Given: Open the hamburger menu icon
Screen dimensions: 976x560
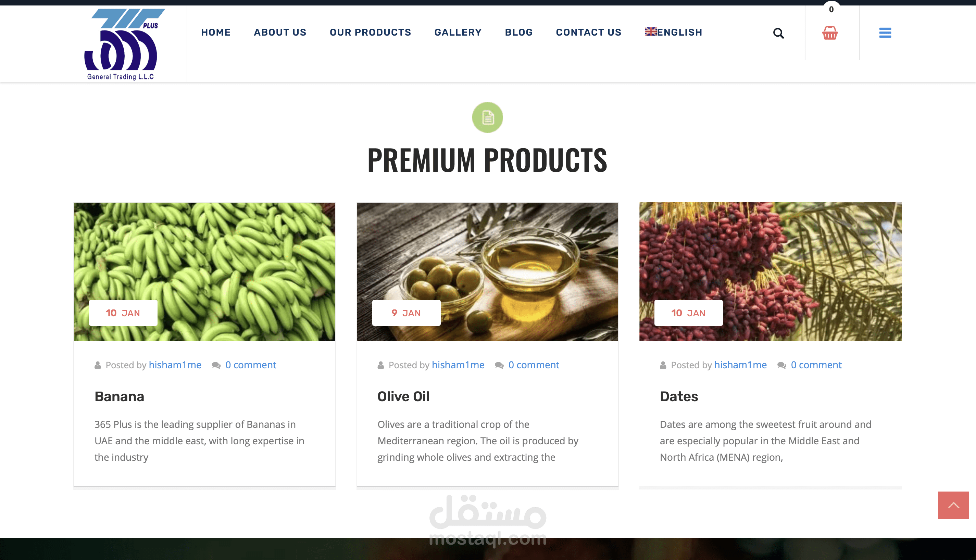Looking at the screenshot, I should [885, 33].
